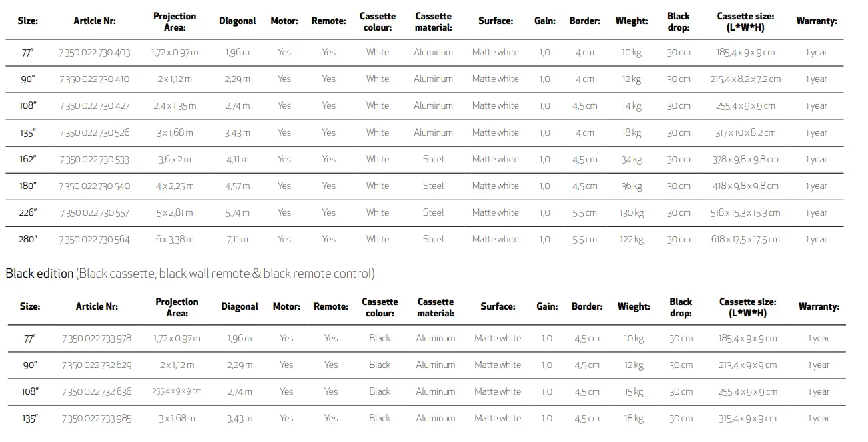Click the 280" size row label
The height and width of the screenshot is (442, 868).
(x=28, y=240)
